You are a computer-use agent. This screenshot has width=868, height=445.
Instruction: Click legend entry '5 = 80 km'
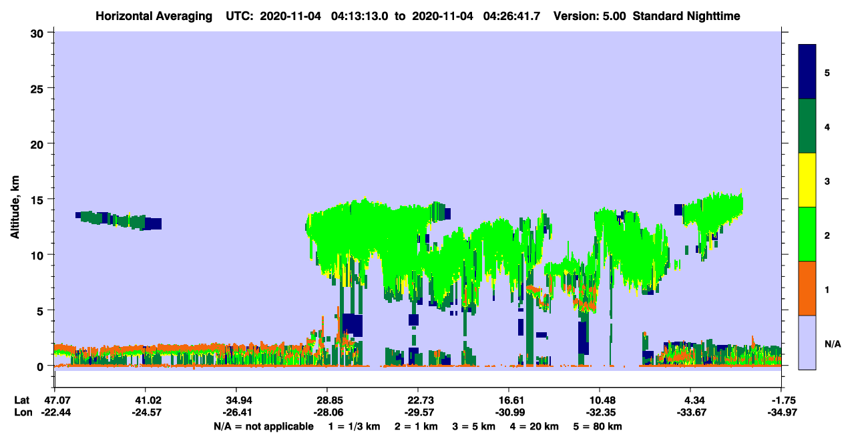click(598, 426)
